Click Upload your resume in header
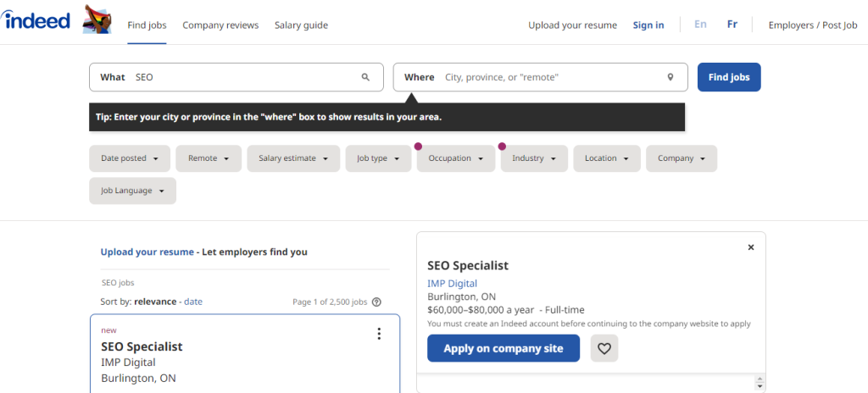 pyautogui.click(x=572, y=25)
